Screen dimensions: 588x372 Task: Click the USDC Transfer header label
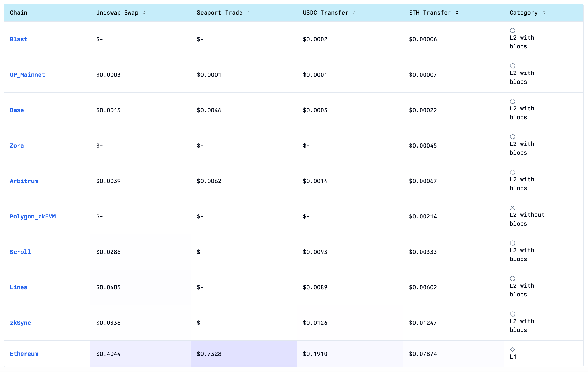[325, 13]
